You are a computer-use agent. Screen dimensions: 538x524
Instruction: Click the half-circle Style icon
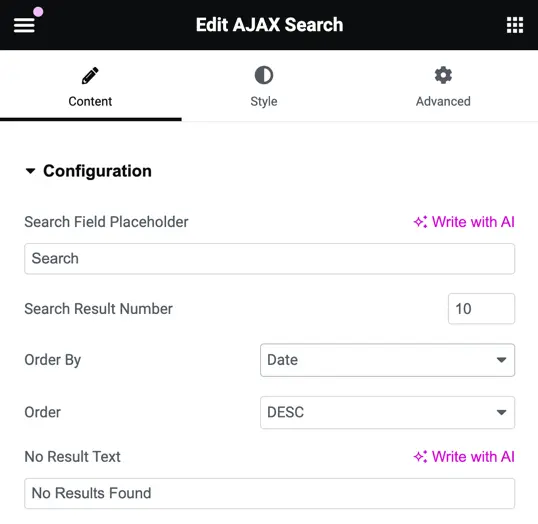tap(264, 75)
